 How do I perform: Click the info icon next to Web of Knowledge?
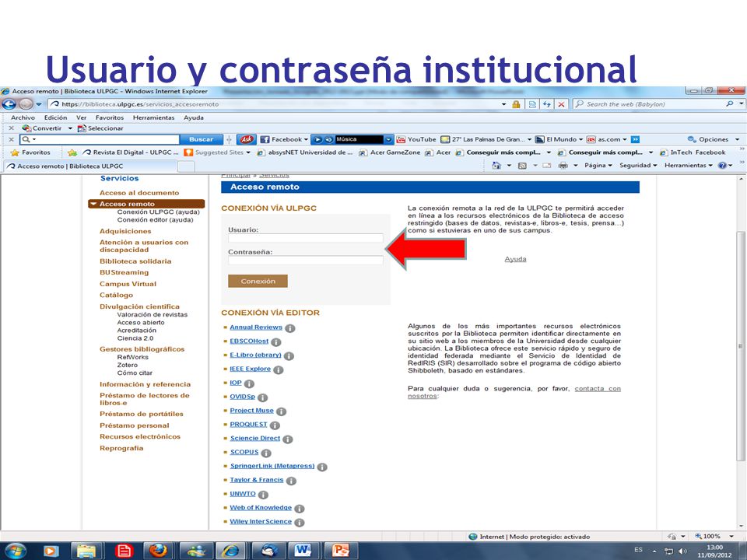pos(299,509)
